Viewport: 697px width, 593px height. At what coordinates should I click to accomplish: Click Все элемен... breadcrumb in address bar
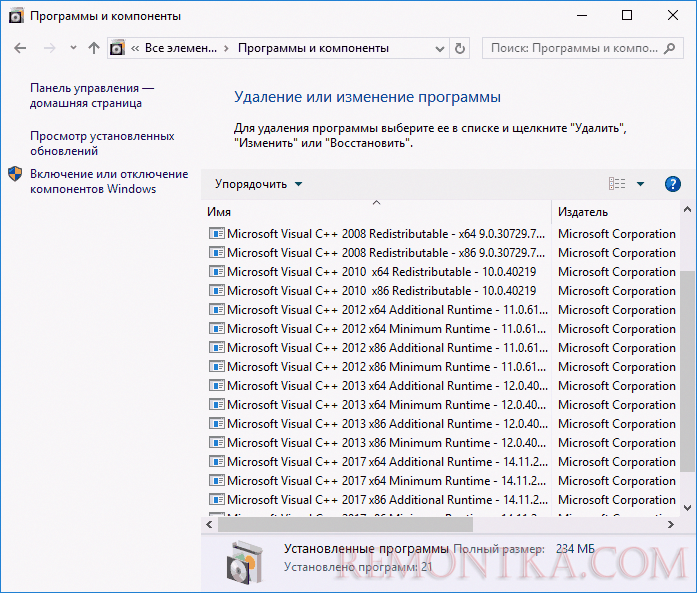point(181,48)
